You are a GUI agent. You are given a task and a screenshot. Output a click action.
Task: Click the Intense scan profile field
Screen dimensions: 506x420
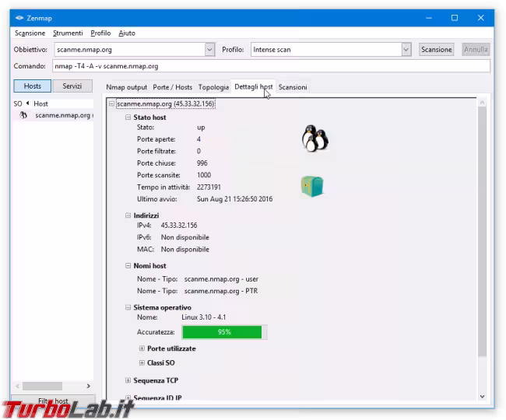coord(326,50)
